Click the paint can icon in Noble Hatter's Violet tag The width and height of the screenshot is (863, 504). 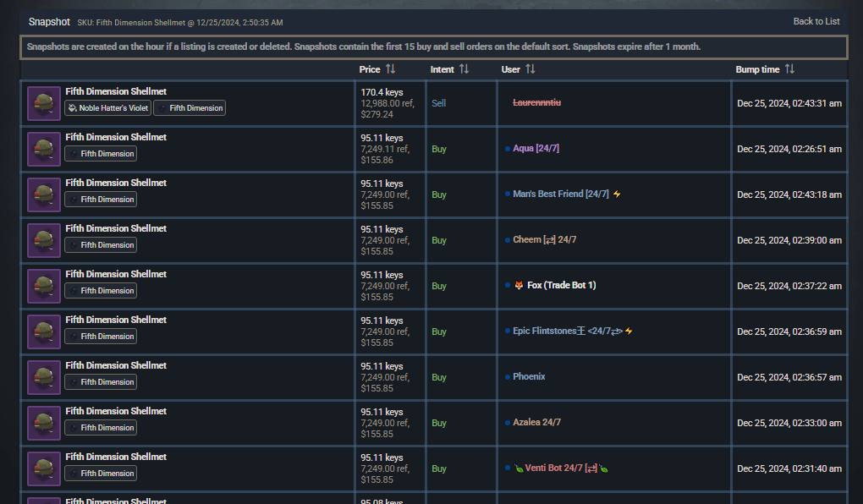(x=72, y=108)
